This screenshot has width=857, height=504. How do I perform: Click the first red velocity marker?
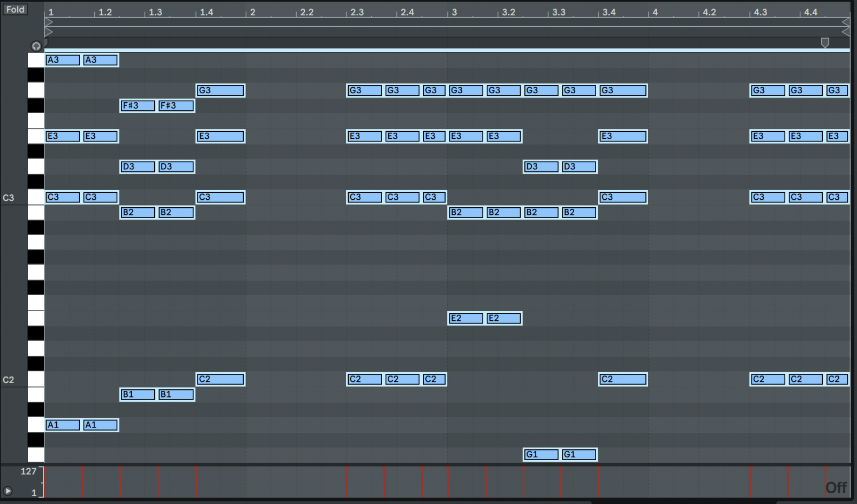point(44,481)
